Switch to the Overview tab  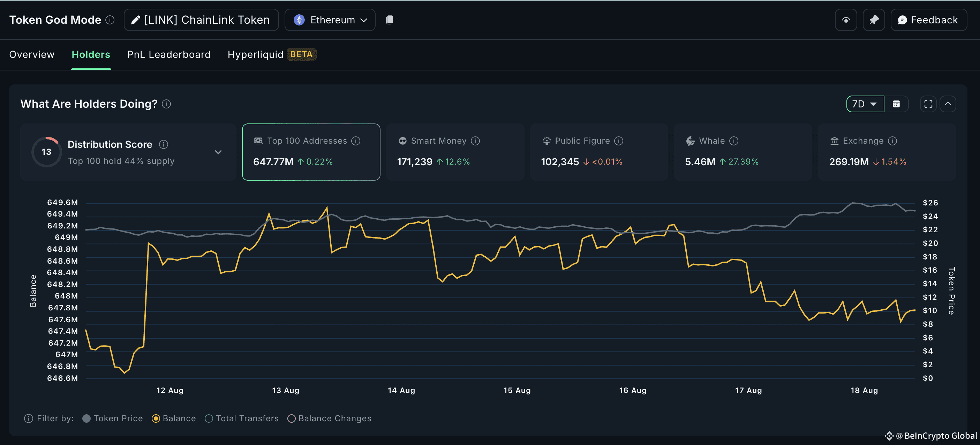point(32,54)
